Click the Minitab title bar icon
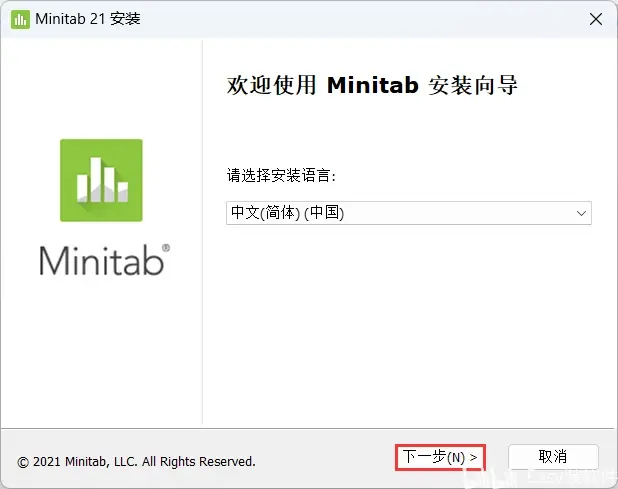This screenshot has width=618, height=489. click(20, 19)
